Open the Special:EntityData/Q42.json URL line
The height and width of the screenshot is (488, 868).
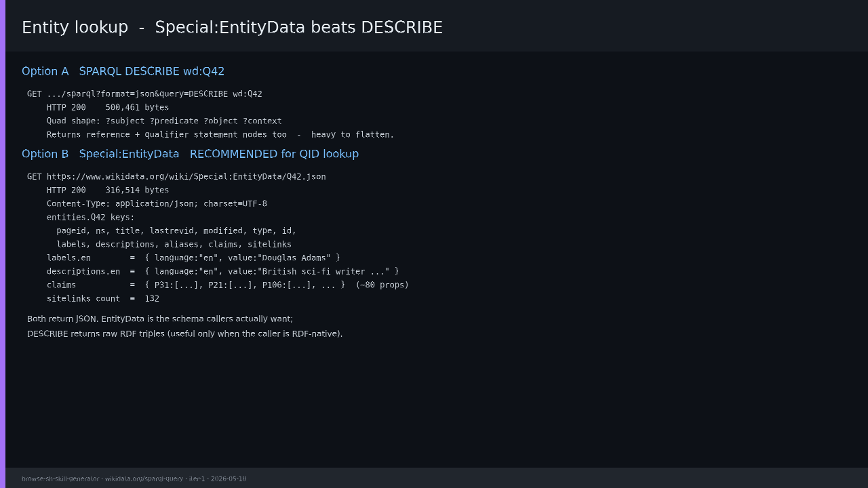[176, 177]
